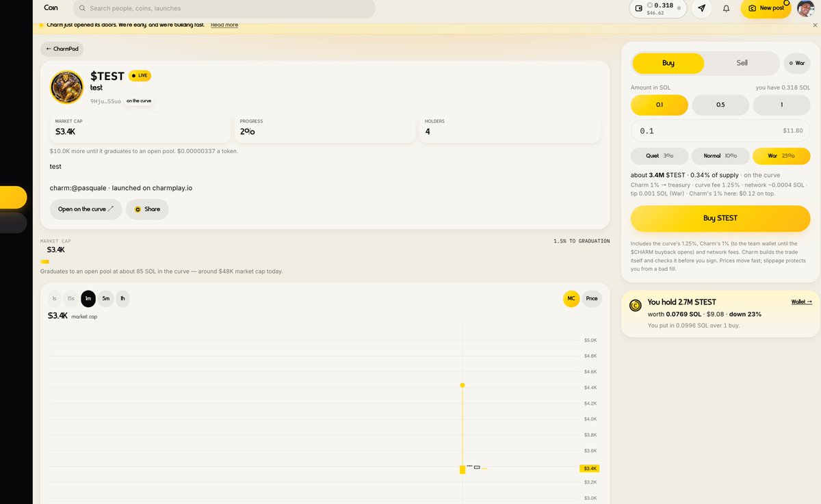The height and width of the screenshot is (504, 821).
Task: Click the $3.4K price label on chart axis
Action: [x=590, y=468]
